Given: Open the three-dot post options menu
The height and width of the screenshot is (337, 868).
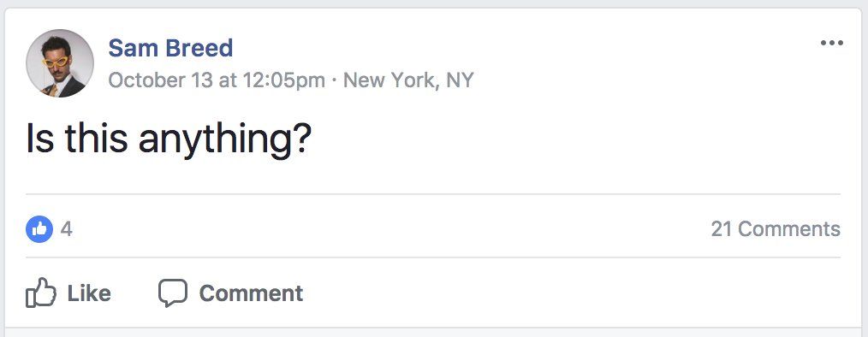Looking at the screenshot, I should pos(831,43).
